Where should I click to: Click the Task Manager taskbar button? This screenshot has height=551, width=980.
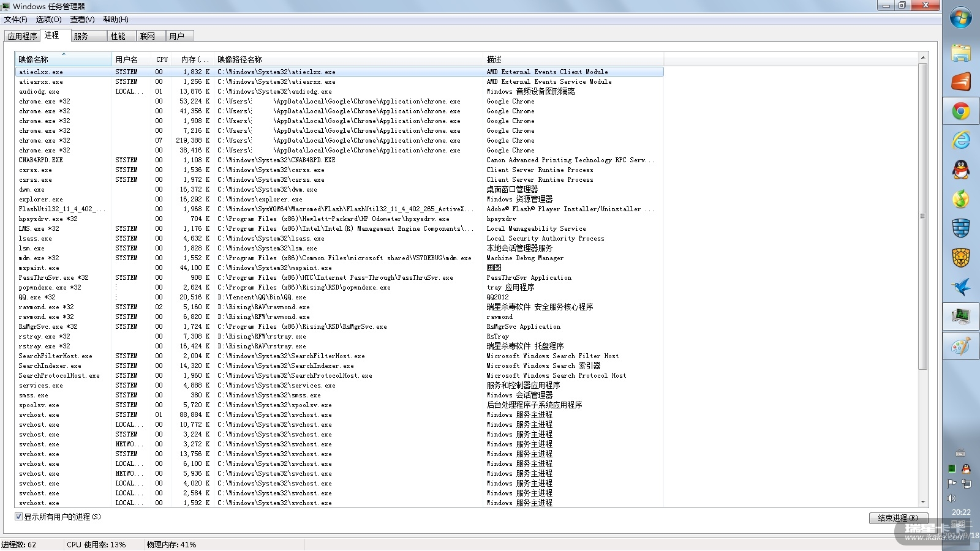(x=960, y=317)
